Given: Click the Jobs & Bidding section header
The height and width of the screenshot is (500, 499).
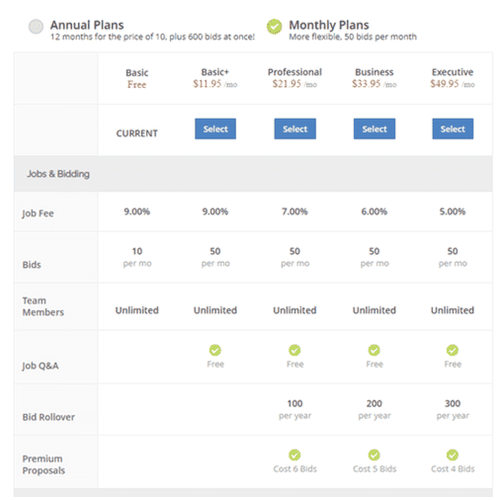Looking at the screenshot, I should (253, 174).
